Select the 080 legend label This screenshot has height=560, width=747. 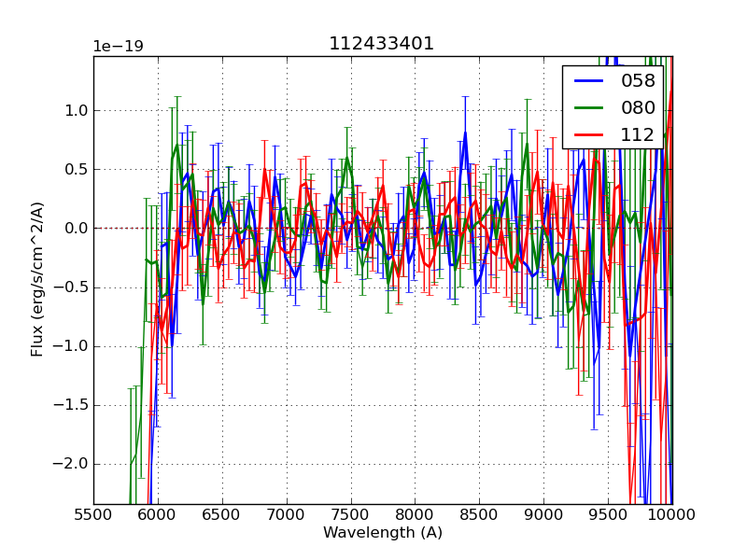[x=638, y=107]
